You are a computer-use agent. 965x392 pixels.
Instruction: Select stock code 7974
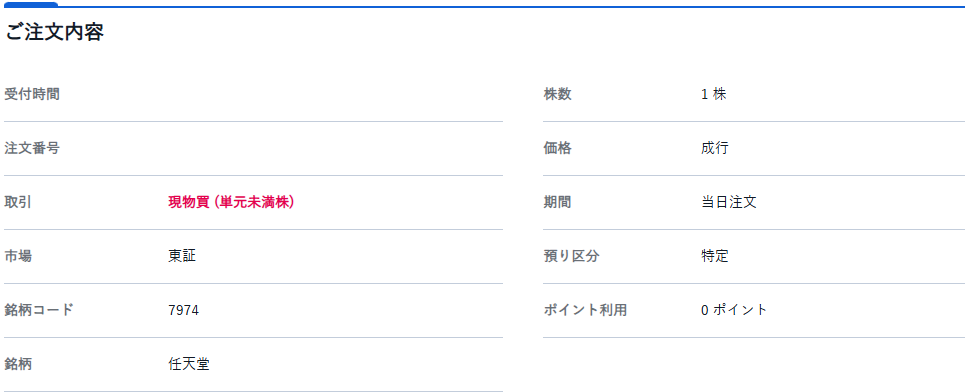click(183, 310)
